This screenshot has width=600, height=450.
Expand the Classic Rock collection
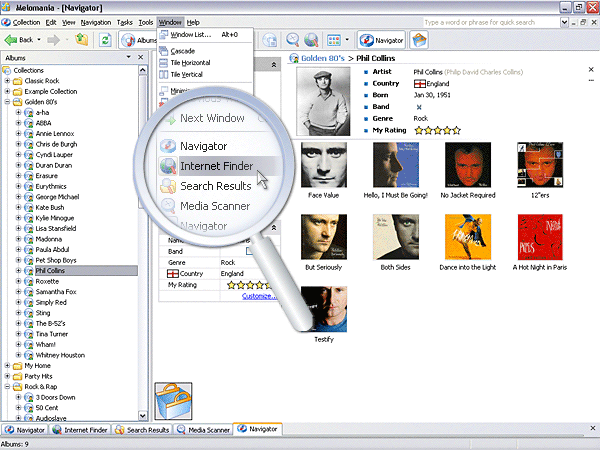[8, 80]
